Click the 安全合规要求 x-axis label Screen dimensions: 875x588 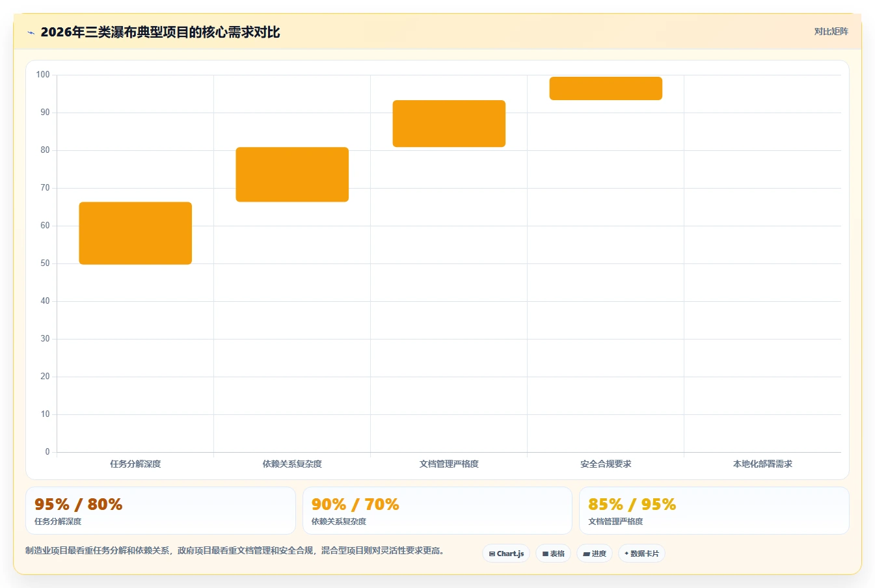coord(606,464)
